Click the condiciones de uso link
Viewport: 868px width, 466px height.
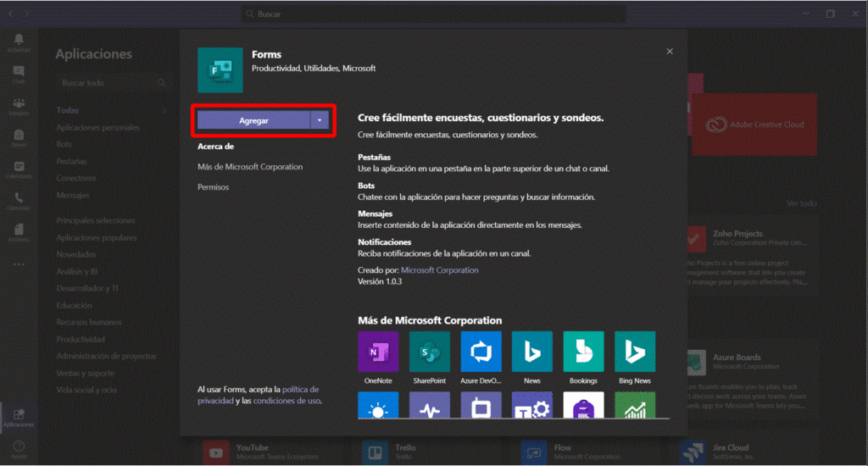point(287,401)
